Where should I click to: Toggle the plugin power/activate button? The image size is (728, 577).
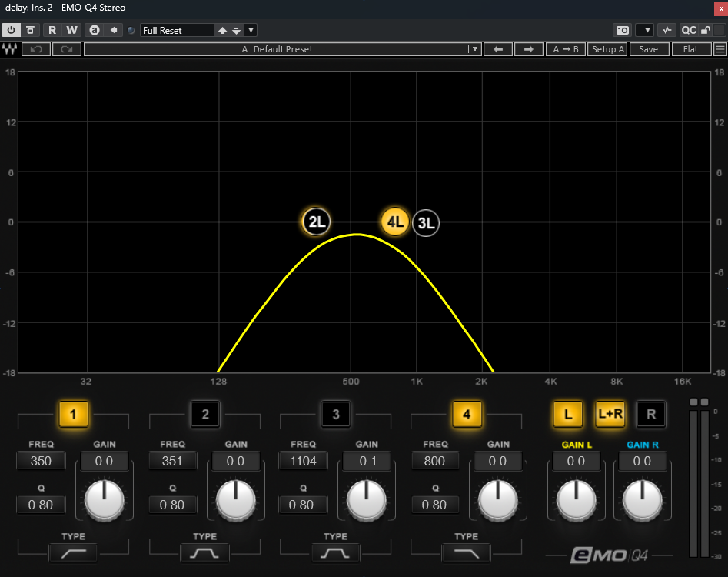(x=11, y=30)
